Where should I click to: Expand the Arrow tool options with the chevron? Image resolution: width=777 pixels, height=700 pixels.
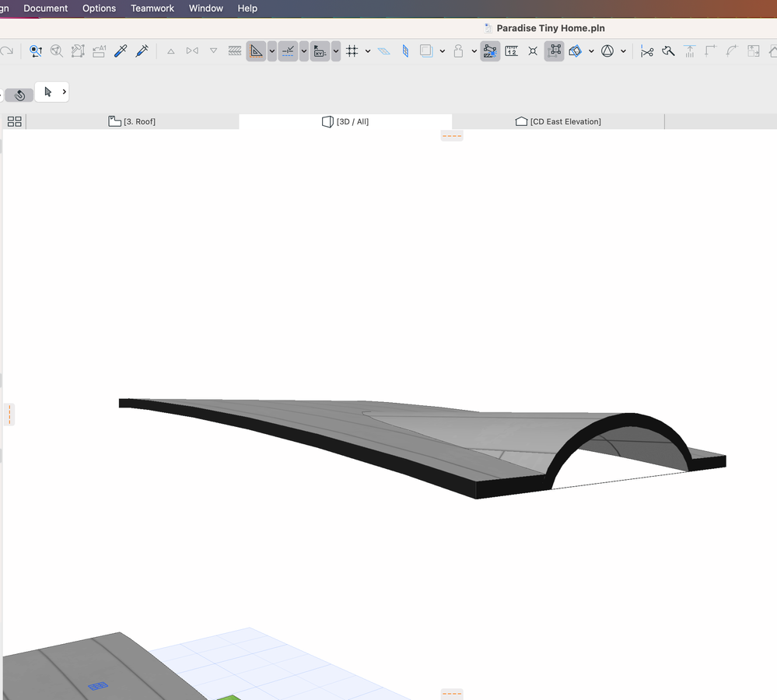(x=64, y=91)
